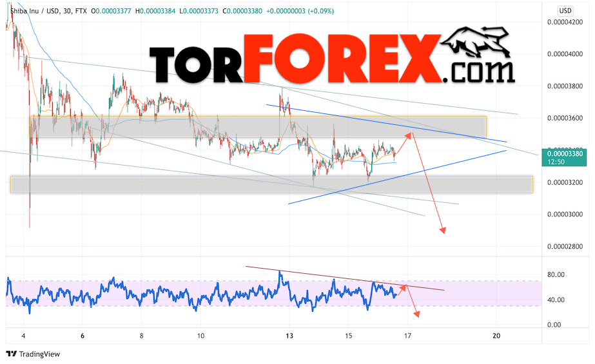
Task: Click the 0.00002800 price axis label
Action: [x=565, y=247]
